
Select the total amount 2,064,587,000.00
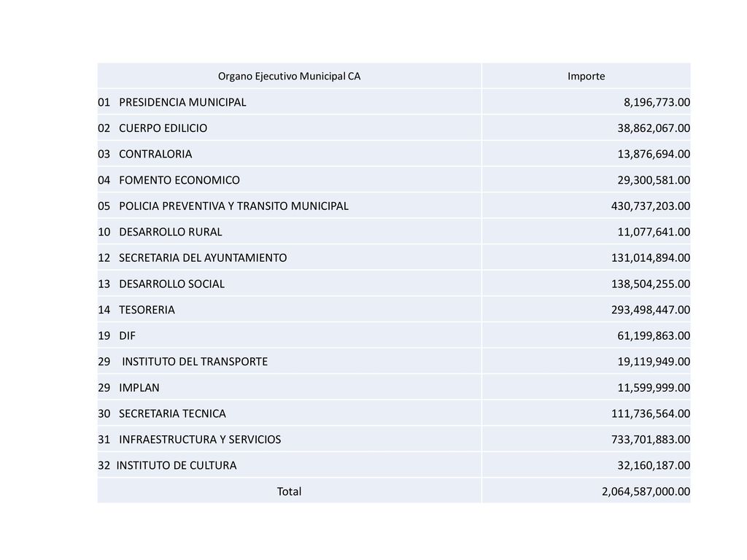pos(646,491)
